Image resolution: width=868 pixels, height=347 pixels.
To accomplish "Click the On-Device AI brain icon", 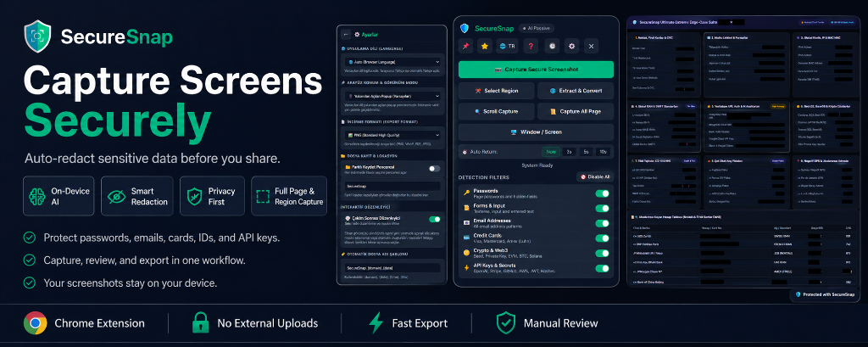I will 37,196.
